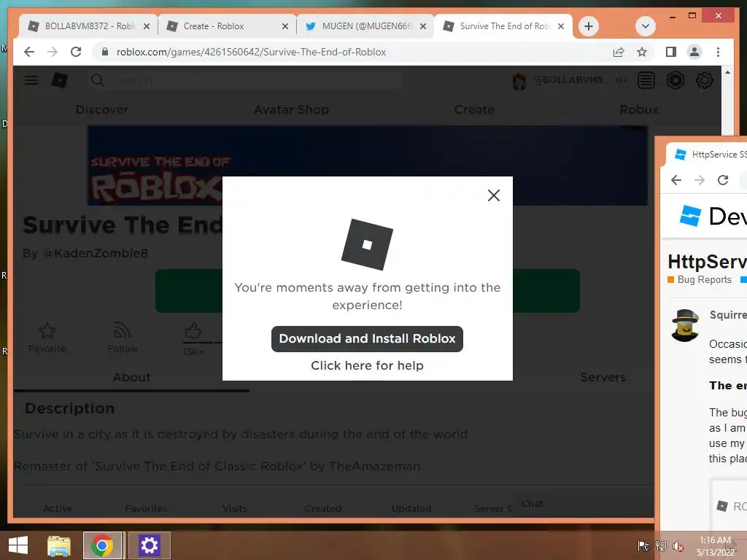747x560 pixels.
Task: Go back in the HttpService window
Action: click(x=676, y=180)
